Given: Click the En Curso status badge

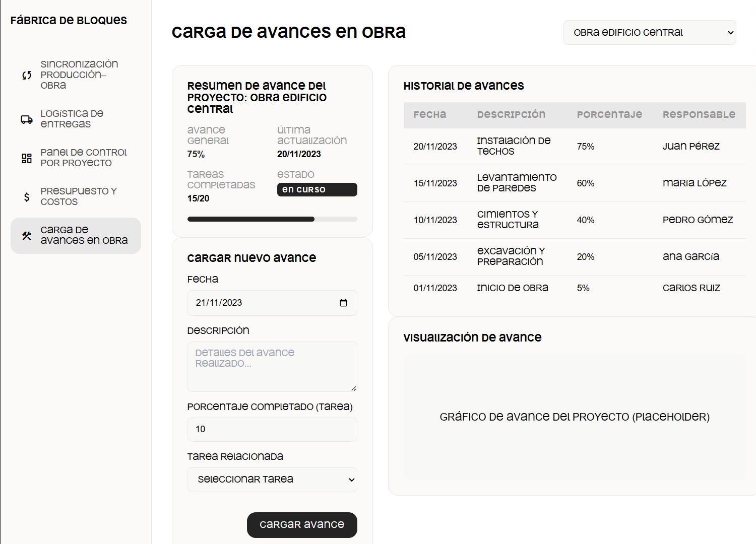Looking at the screenshot, I should pyautogui.click(x=317, y=189).
